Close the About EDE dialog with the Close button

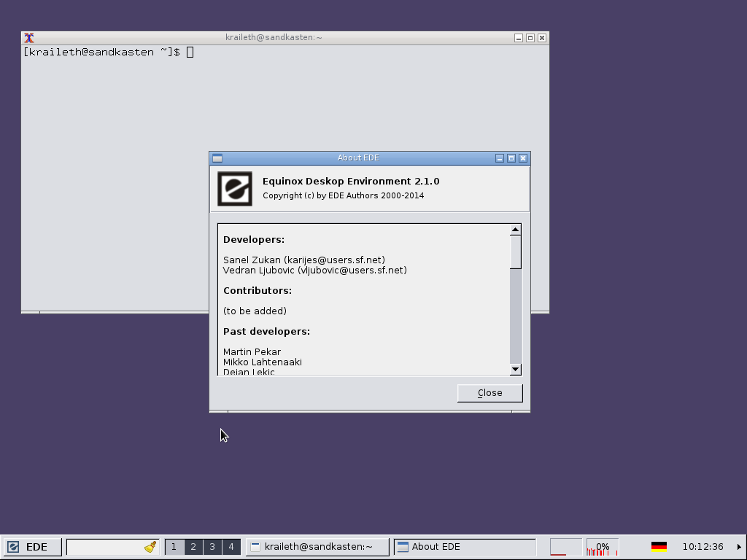pos(489,392)
